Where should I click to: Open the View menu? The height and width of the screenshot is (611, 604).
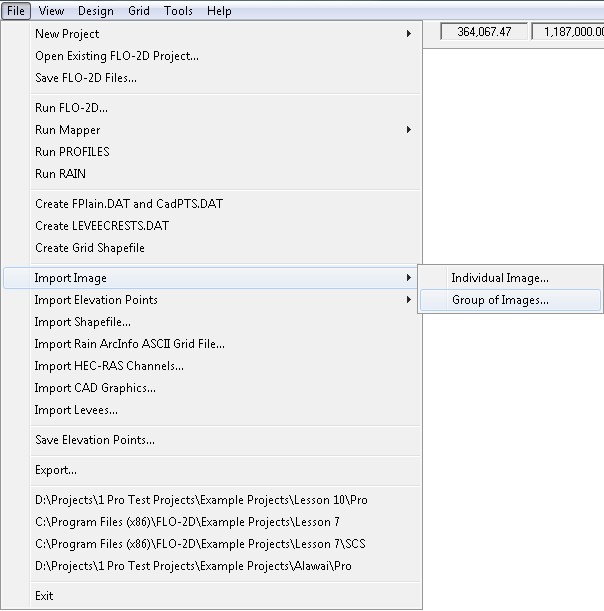click(51, 11)
